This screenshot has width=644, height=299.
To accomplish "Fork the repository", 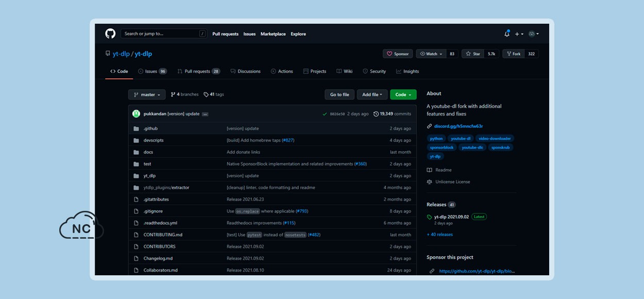I will click(513, 54).
